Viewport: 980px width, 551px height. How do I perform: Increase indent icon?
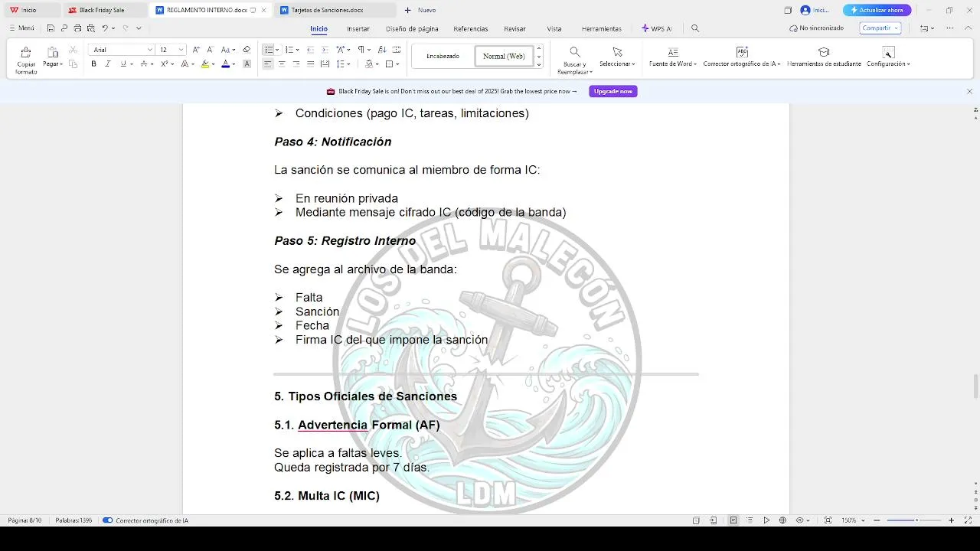coord(325,50)
